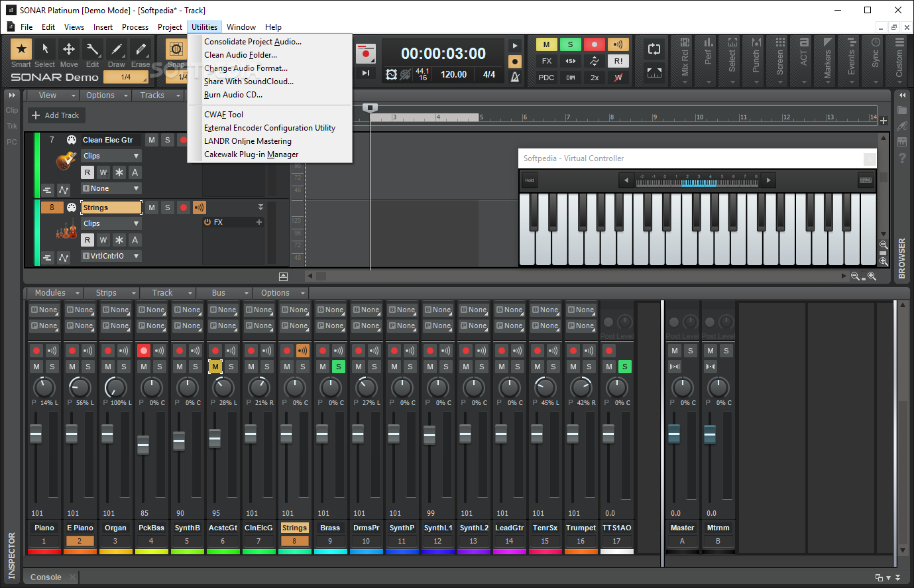The width and height of the screenshot is (914, 588).
Task: Click the timeline add plus icon
Action: 884,121
